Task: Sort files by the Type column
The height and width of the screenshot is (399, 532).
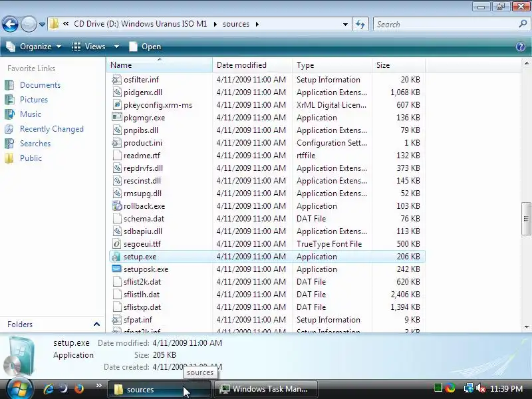Action: tap(332, 65)
